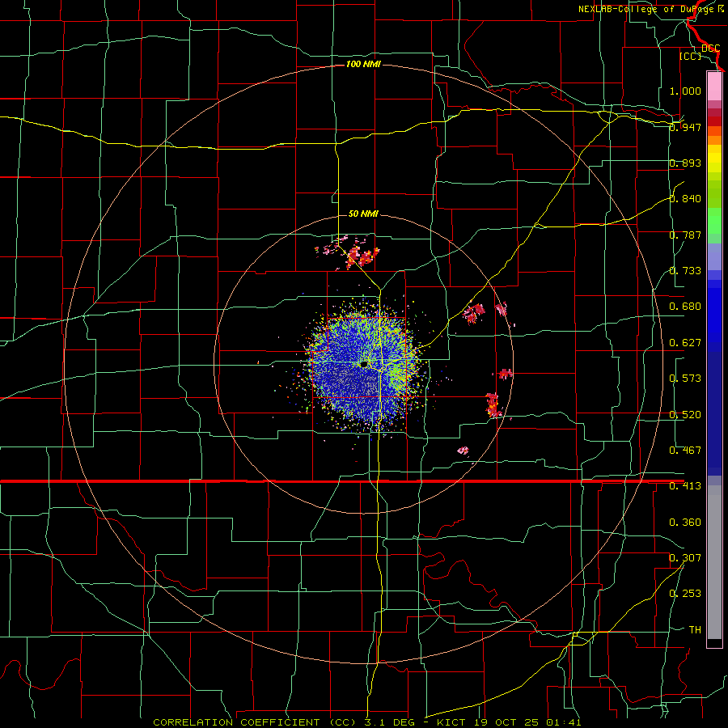Viewport: 728px width, 728px height.
Task: Pick the gray bottom segment of the color bar
Action: pos(714,562)
